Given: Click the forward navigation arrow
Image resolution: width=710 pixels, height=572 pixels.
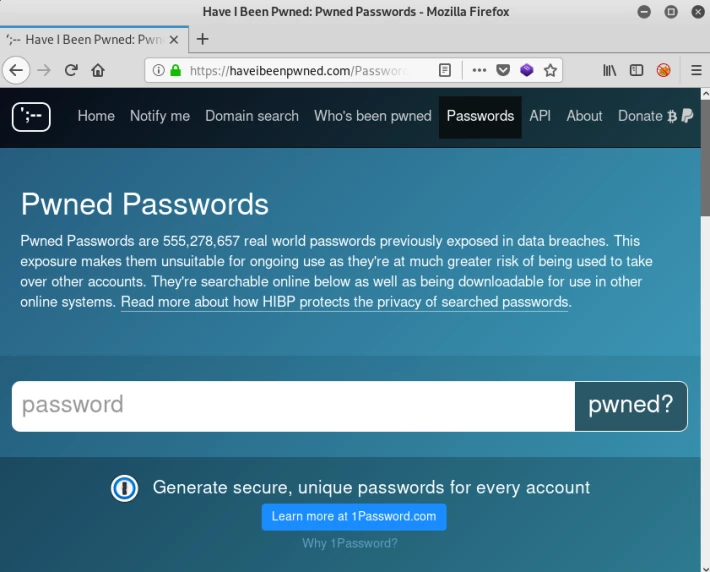Looking at the screenshot, I should pyautogui.click(x=44, y=70).
